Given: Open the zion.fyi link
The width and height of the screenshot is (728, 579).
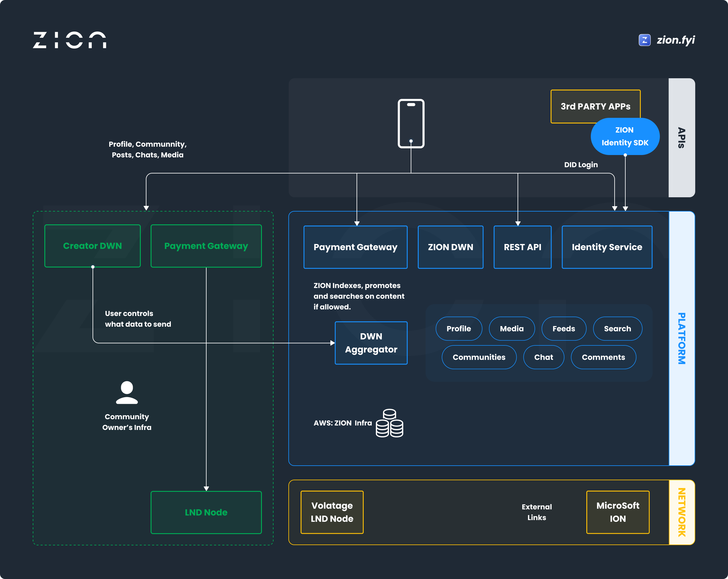Looking at the screenshot, I should point(675,40).
